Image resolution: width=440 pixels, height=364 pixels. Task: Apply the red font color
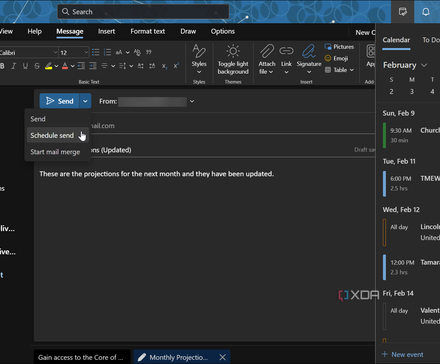coord(65,66)
